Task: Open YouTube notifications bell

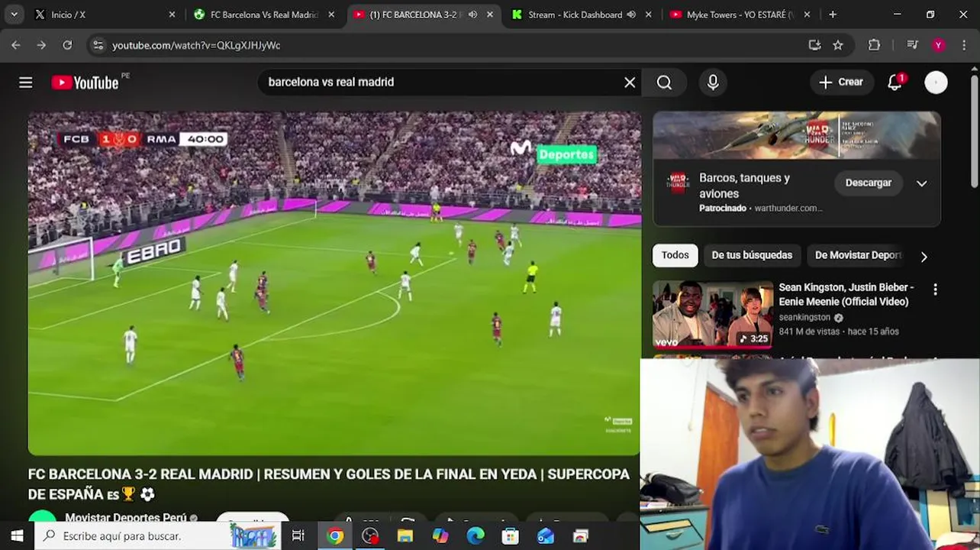Action: coord(895,82)
